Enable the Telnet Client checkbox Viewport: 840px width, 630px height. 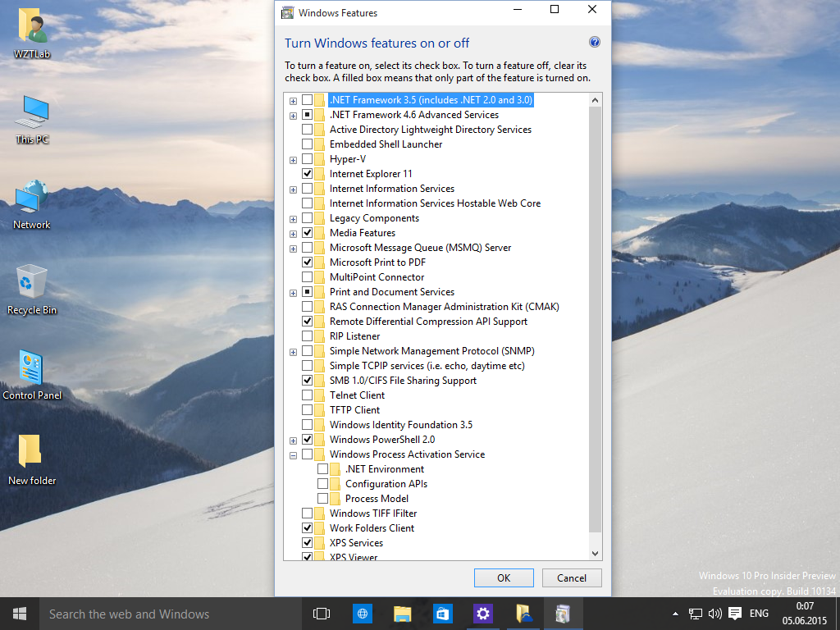coord(307,395)
